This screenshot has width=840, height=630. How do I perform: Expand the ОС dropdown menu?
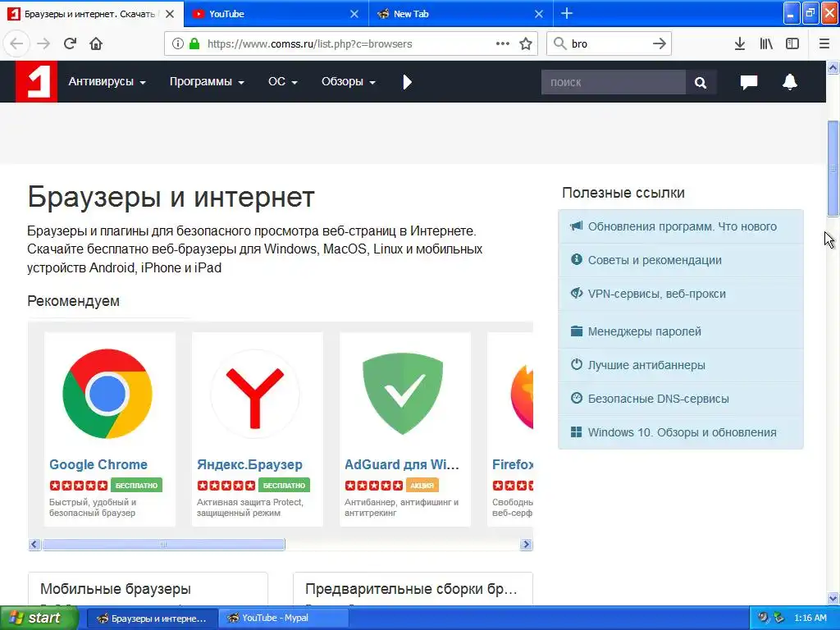[283, 82]
